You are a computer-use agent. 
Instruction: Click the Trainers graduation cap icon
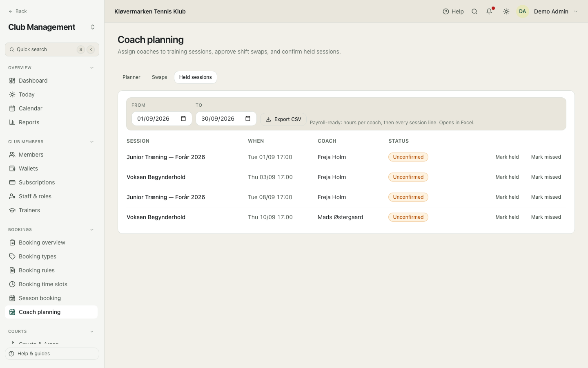click(x=12, y=210)
